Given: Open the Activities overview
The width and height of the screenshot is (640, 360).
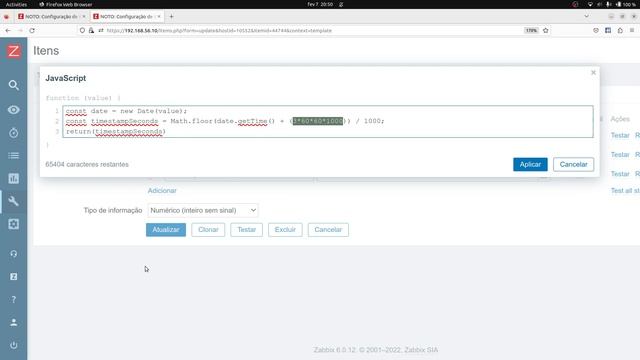Looking at the screenshot, I should pos(16,4).
